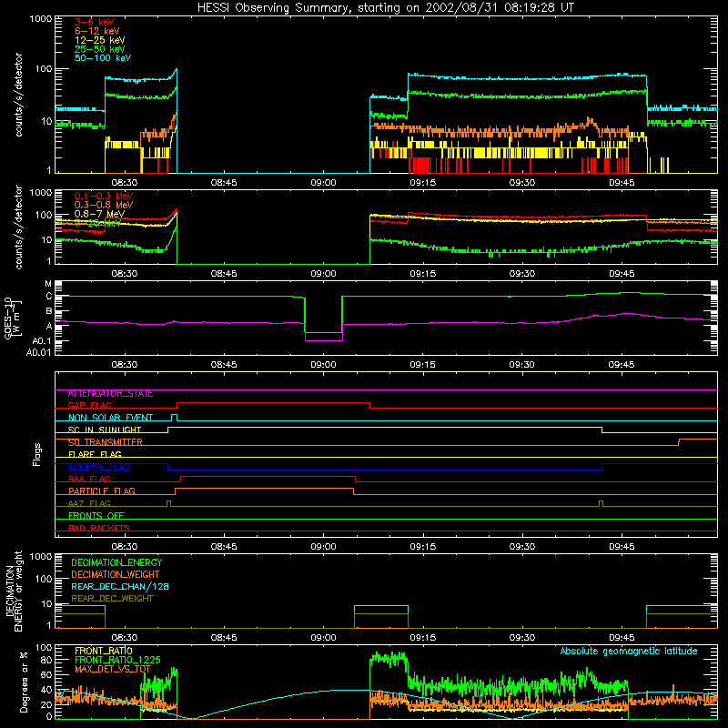Click the SC_TRANSMITTER flag label

tap(106, 442)
